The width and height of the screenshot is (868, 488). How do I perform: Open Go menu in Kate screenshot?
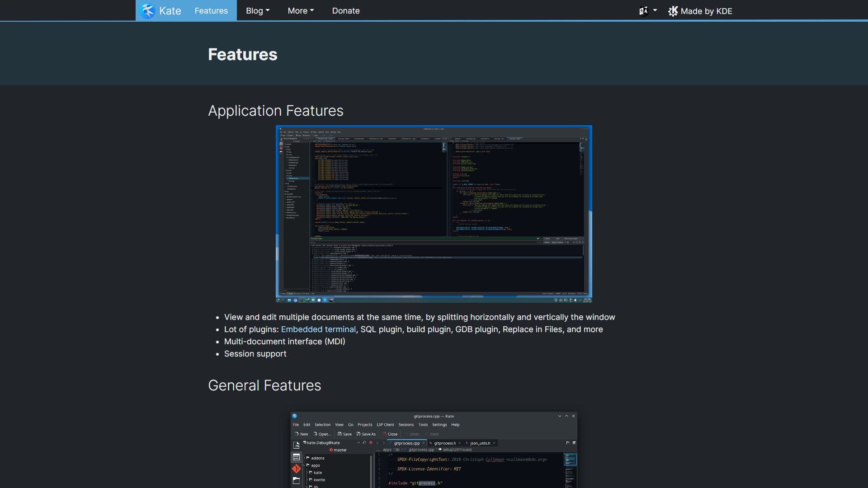[x=350, y=425]
